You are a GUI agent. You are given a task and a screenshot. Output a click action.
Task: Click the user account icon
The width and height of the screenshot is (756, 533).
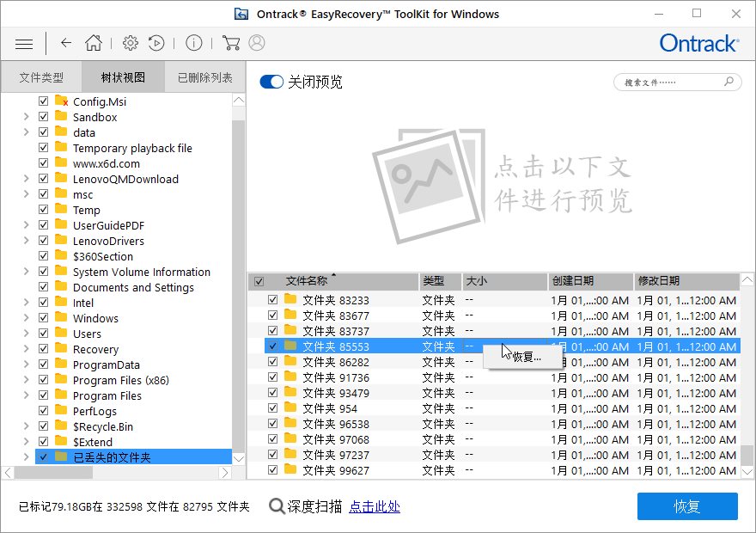coord(258,43)
